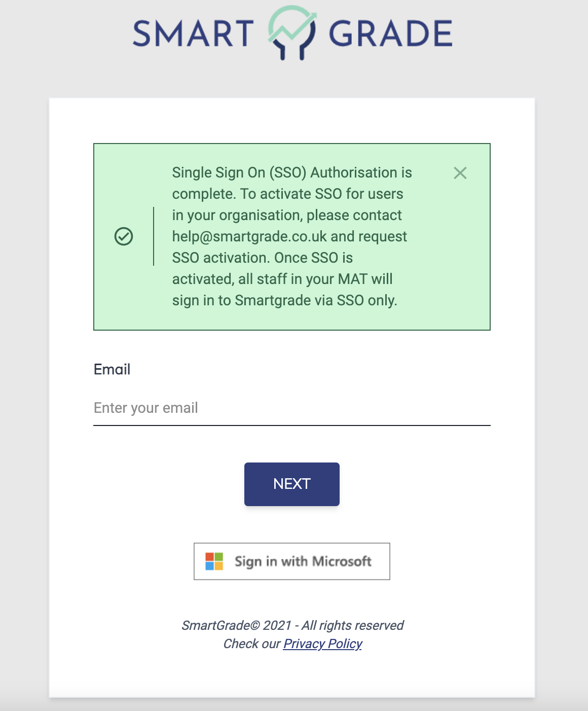Click the NEXT button
The height and width of the screenshot is (711, 588).
pos(292,484)
